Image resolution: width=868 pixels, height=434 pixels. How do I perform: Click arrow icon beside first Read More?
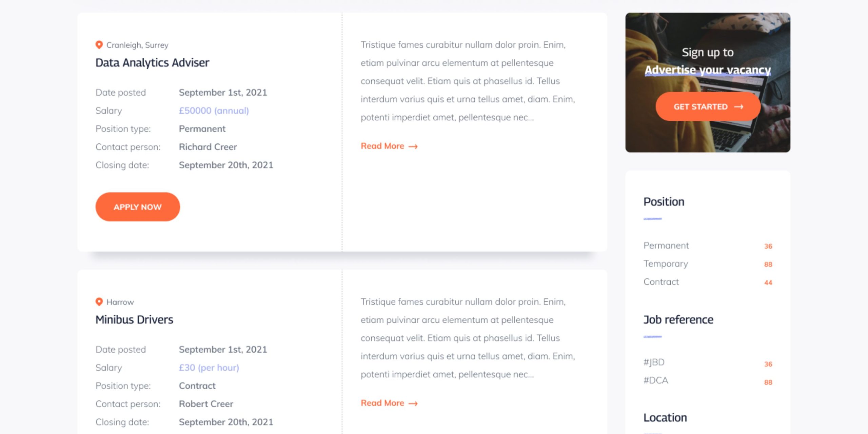(x=413, y=146)
